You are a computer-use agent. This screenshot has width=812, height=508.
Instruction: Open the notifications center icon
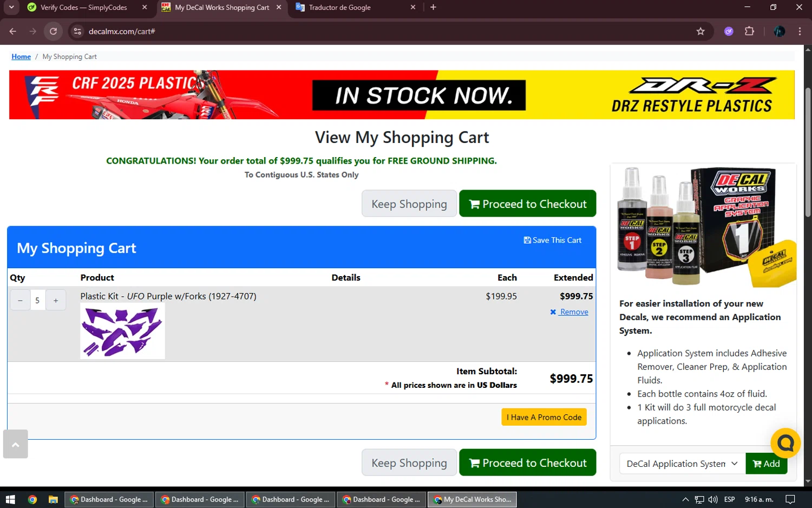[x=790, y=499]
